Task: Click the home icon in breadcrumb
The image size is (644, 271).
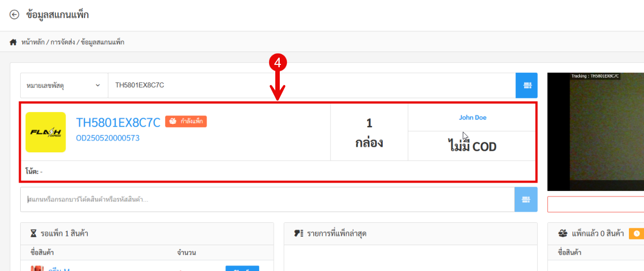Action: click(x=13, y=42)
